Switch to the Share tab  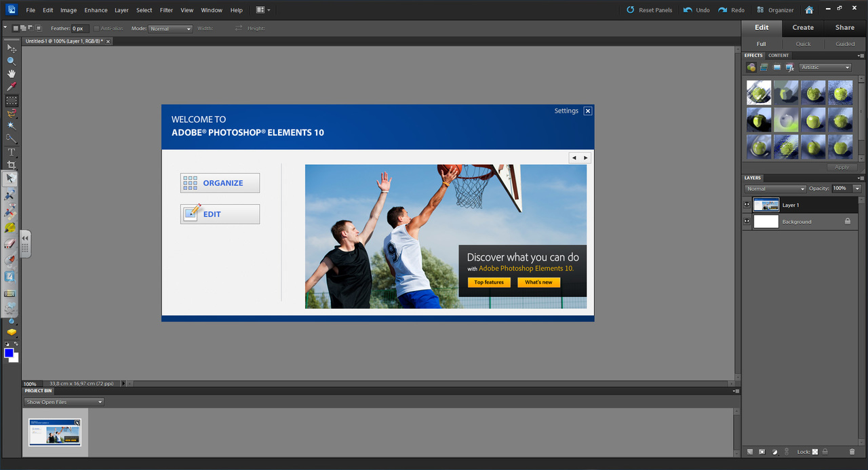click(x=845, y=28)
